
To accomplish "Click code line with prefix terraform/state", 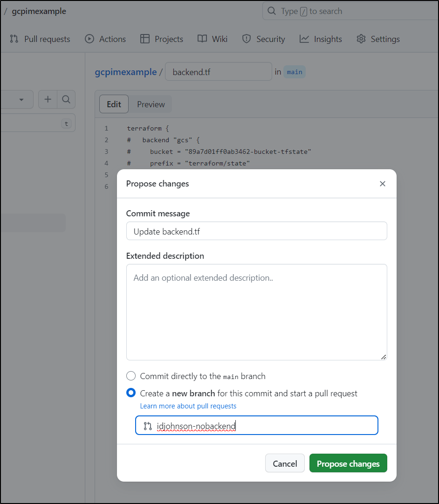I will tap(188, 163).
